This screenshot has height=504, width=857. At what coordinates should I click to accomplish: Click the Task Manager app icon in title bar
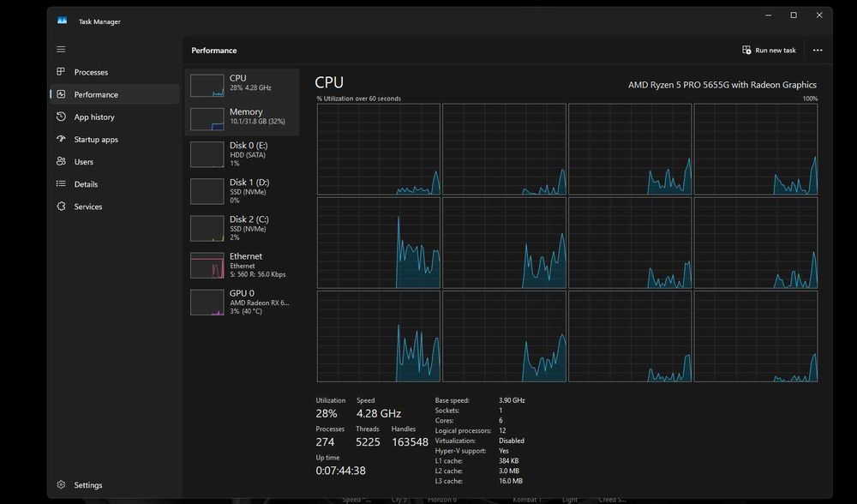click(x=62, y=21)
